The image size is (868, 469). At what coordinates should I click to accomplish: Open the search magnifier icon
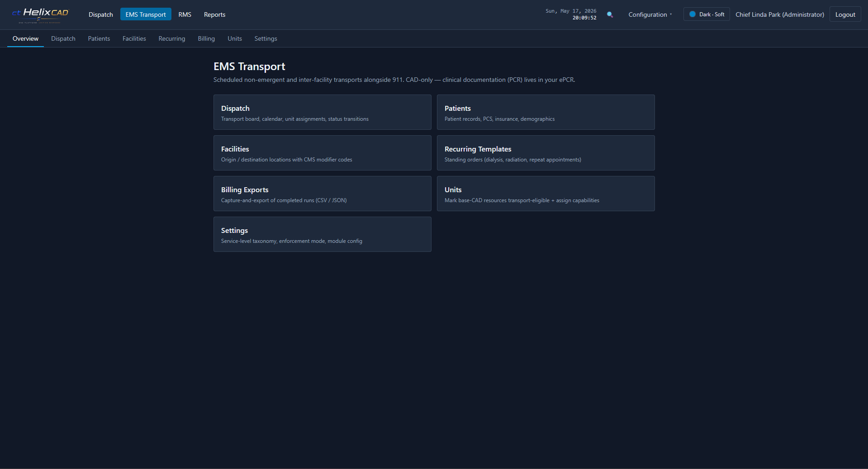click(610, 14)
